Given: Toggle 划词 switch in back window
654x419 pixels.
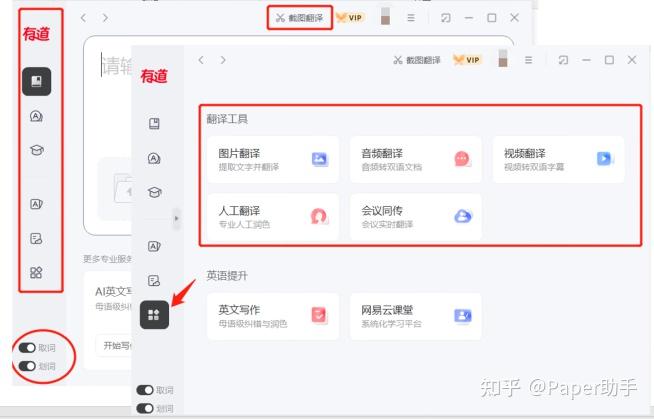Looking at the screenshot, I should coord(28,366).
